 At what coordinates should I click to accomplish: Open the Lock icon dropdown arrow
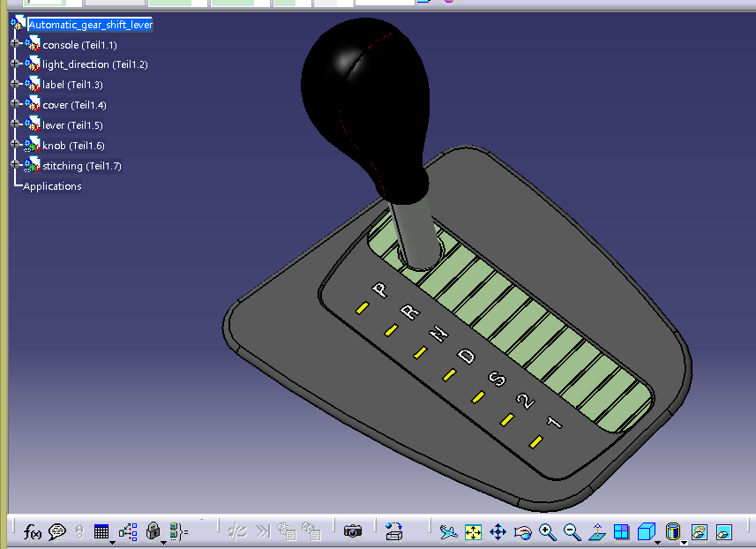[163, 543]
